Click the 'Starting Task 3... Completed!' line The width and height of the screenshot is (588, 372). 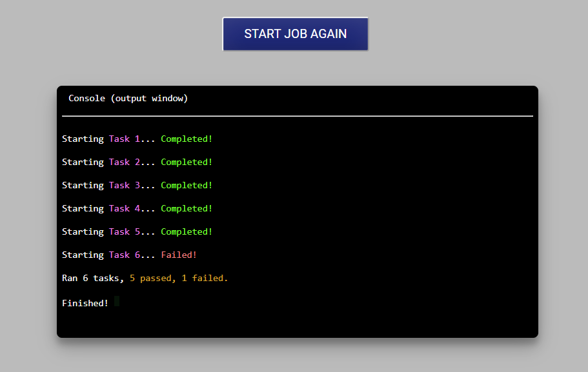point(137,186)
